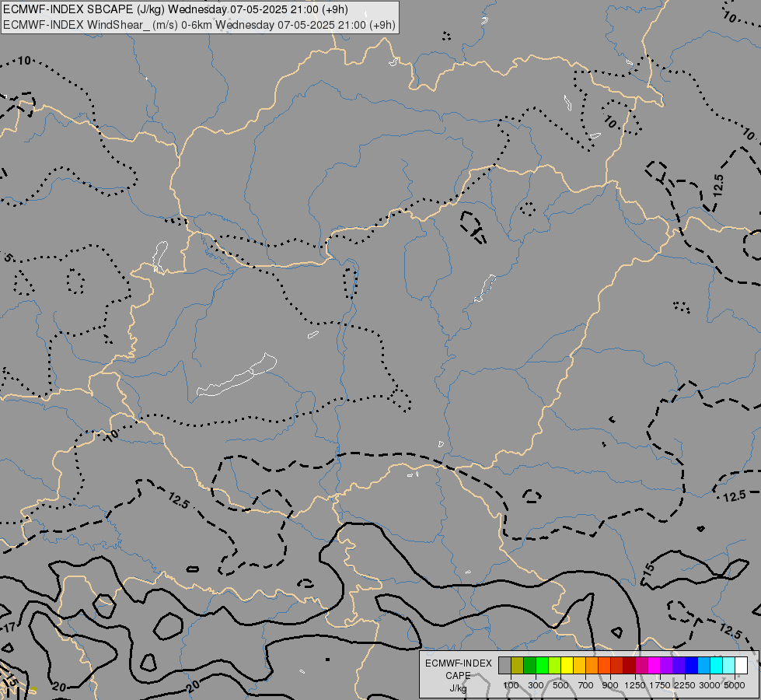The width and height of the screenshot is (761, 700).
Task: Click the wind shear contour label 5
Action: (8, 257)
